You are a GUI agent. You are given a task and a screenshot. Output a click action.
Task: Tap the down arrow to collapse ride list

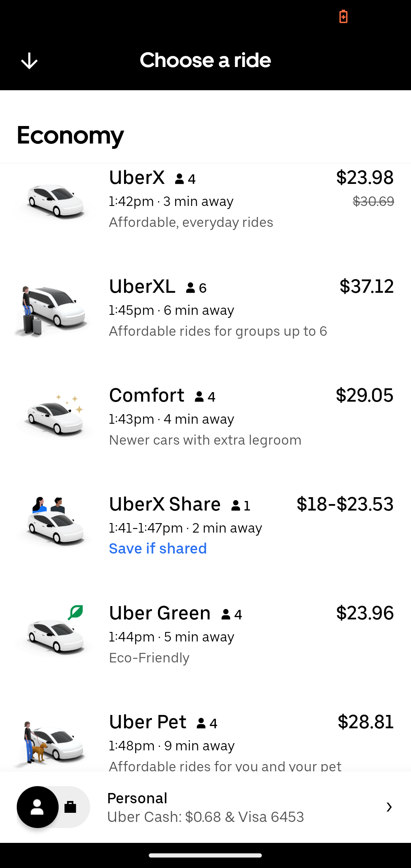[29, 61]
